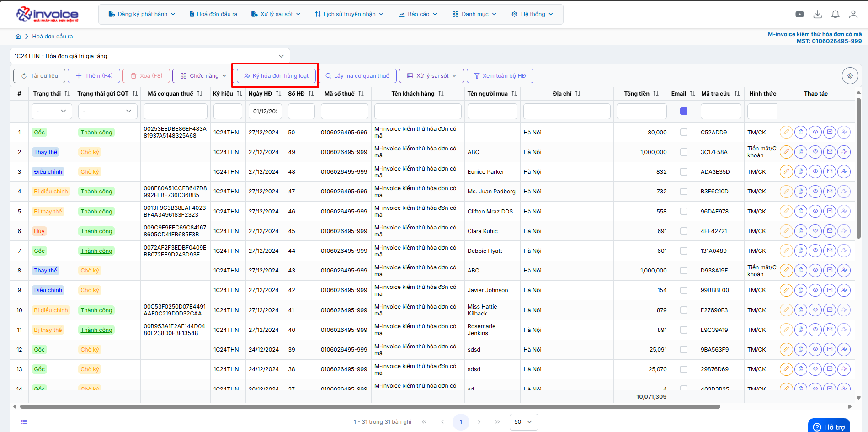Image resolution: width=868 pixels, height=432 pixels.
Task: Preview invoice number 46 with eye icon
Action: (x=815, y=211)
